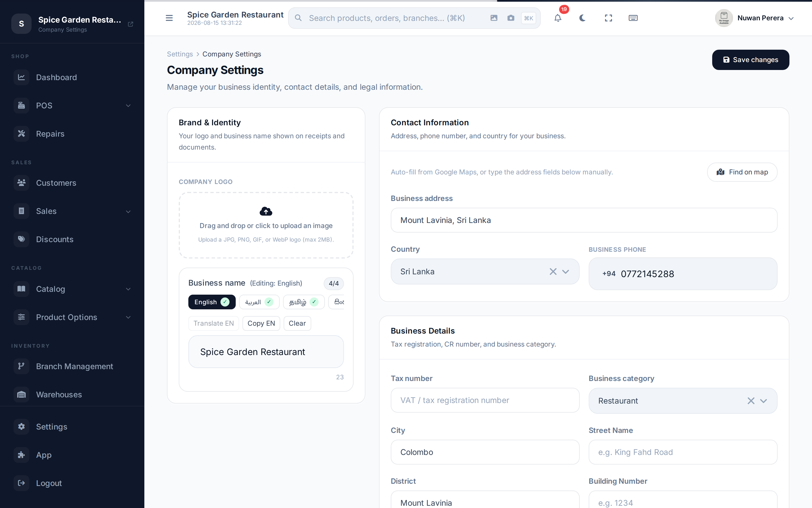Select the Arabic language tab

click(259, 302)
